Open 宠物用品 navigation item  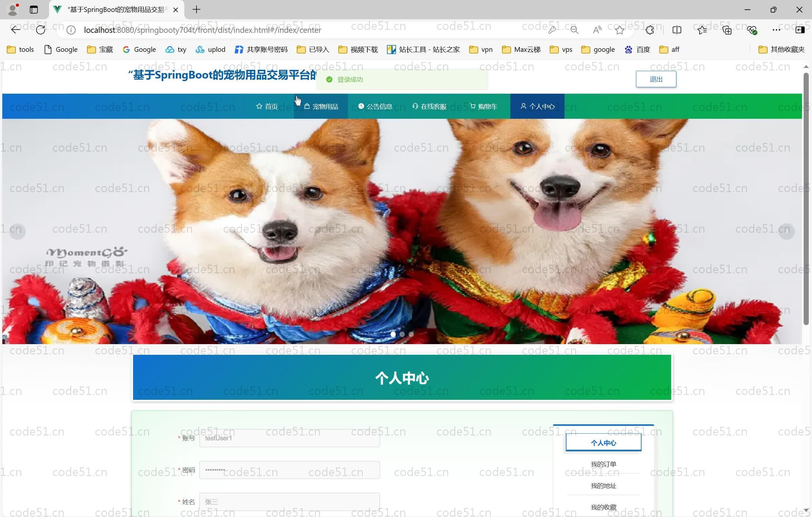click(x=321, y=107)
